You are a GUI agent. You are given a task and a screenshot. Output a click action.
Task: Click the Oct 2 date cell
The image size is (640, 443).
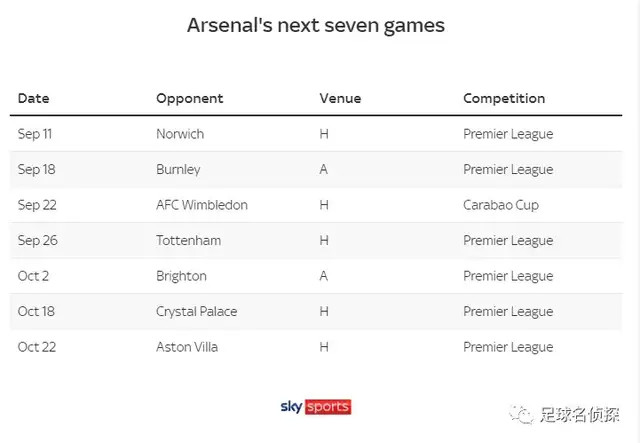coord(33,276)
